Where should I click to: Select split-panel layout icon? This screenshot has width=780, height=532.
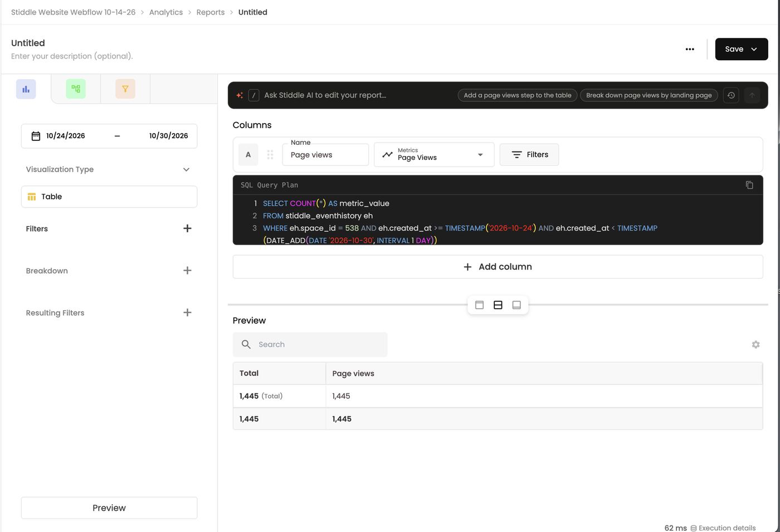(x=498, y=305)
